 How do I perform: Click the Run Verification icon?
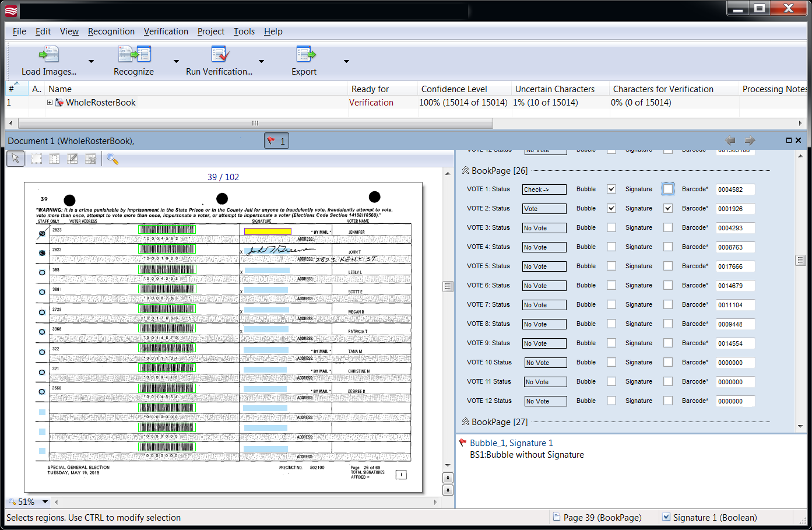(x=220, y=55)
